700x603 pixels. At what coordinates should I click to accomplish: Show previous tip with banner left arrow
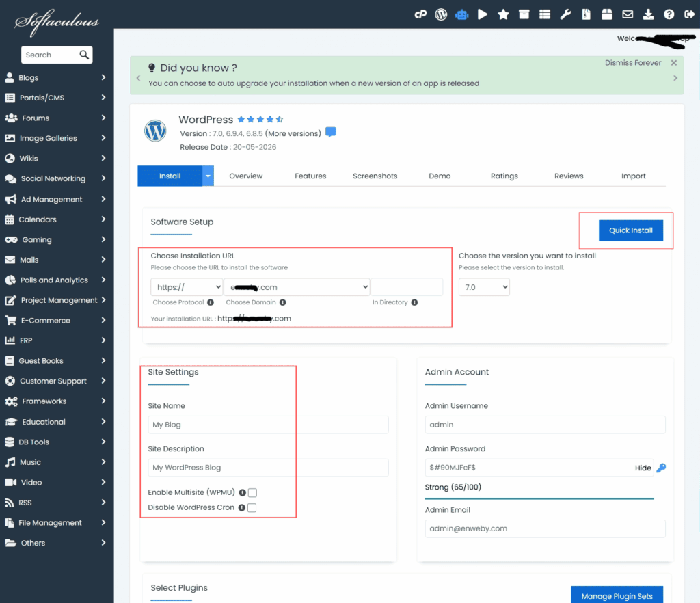pos(138,78)
